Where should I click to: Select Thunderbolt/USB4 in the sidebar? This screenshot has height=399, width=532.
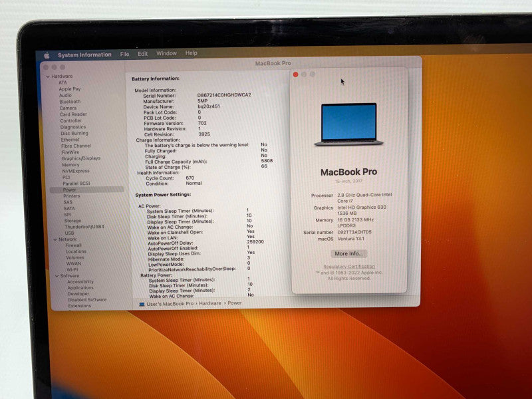(x=84, y=227)
